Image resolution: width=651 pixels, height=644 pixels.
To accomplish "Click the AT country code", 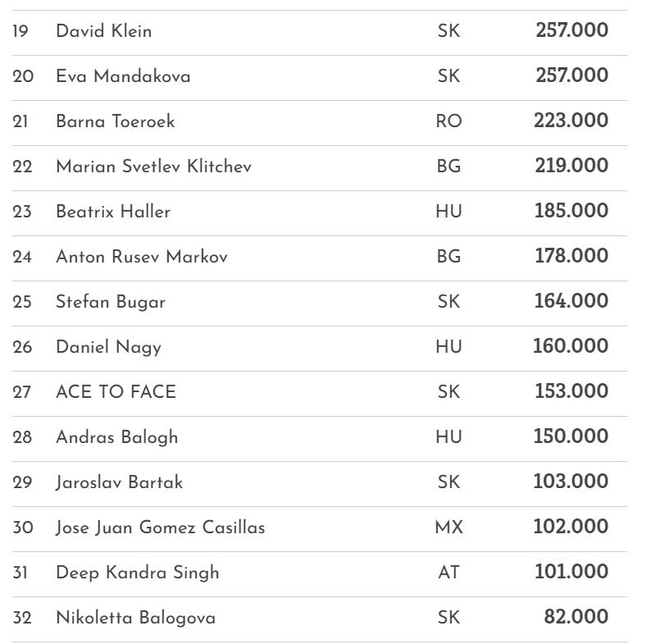I will coord(448,573).
